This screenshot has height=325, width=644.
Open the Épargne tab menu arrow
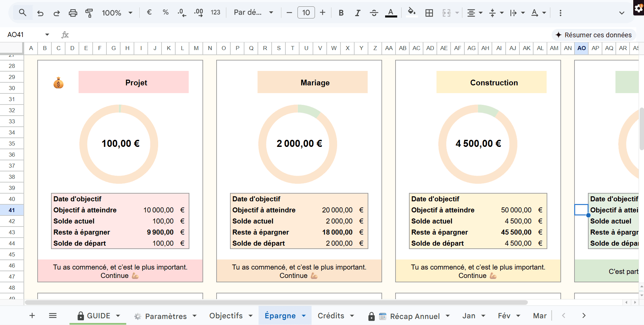click(x=304, y=316)
